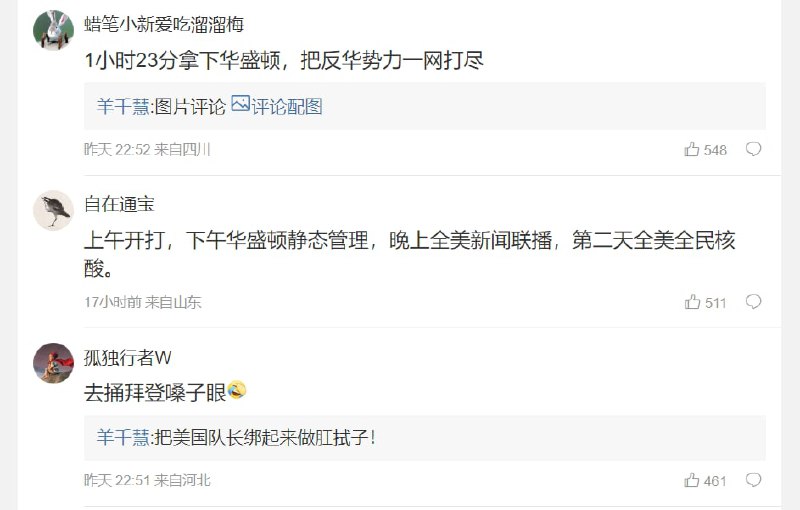Reply to 蜡笔小新爱吃溜溜梅's comment via bubble icon
The width and height of the screenshot is (800, 510).
[x=754, y=149]
